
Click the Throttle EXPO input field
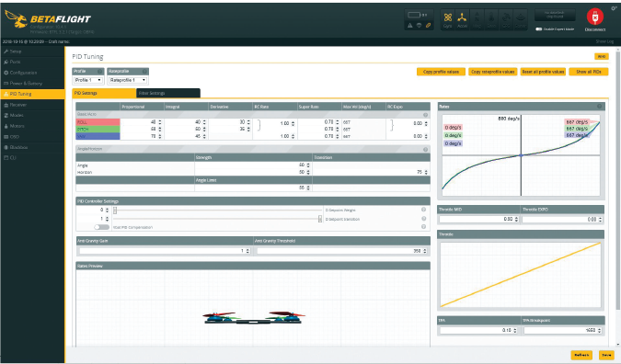click(x=562, y=219)
